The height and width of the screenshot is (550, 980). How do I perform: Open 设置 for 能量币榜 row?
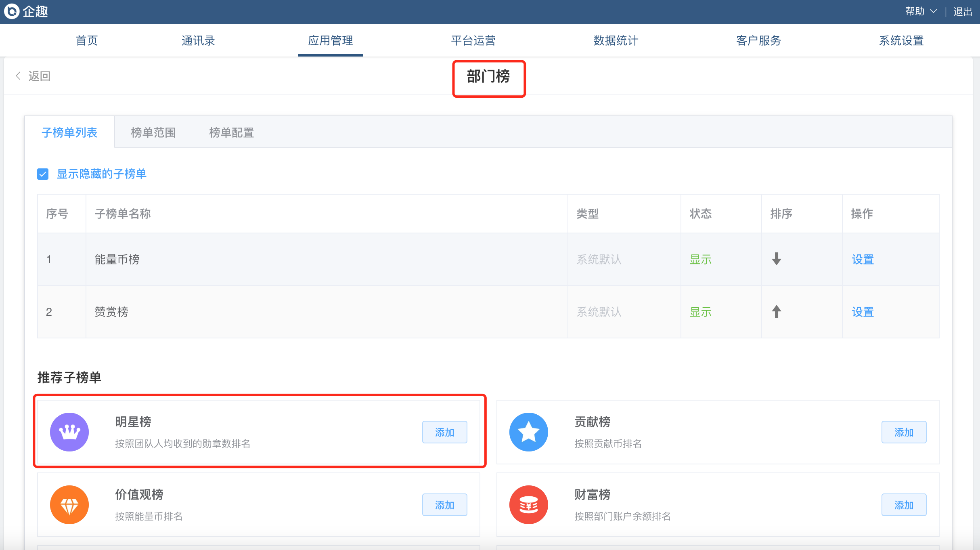pyautogui.click(x=863, y=259)
